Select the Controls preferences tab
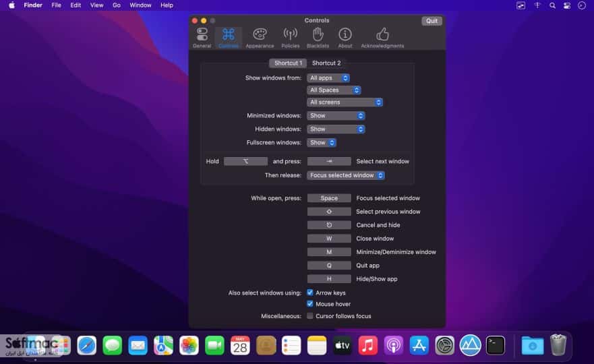Viewport: 594px width, 364px height. (229, 38)
